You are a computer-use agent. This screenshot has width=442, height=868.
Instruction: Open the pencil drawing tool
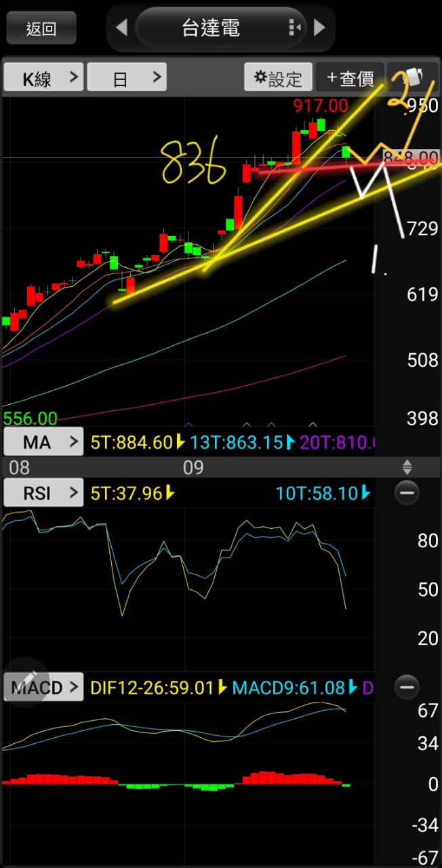pos(27,681)
